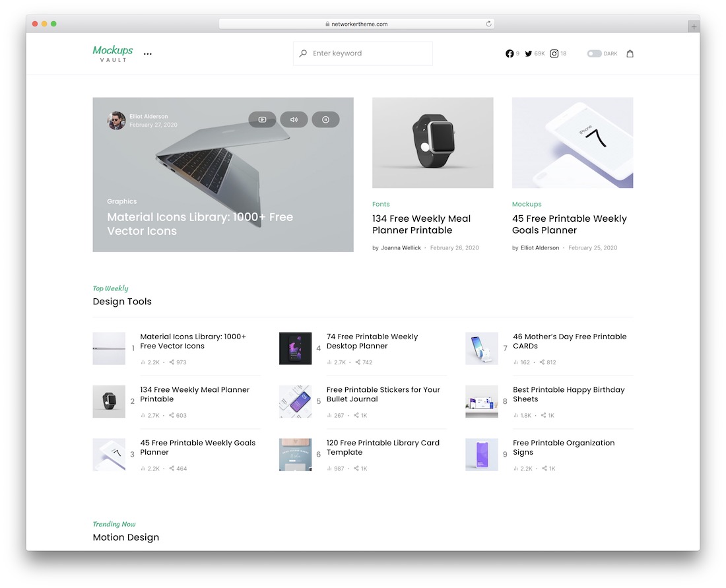This screenshot has width=726, height=588.
Task: Open author Joanna Wellick's page
Action: pos(401,247)
